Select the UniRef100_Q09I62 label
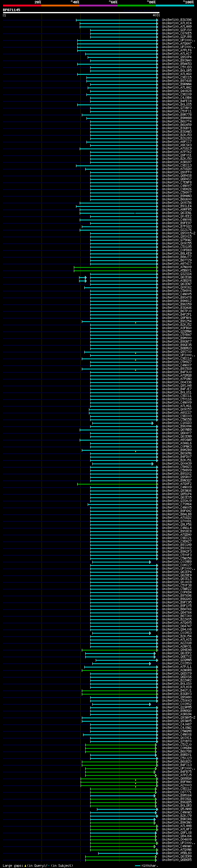197x868 pixels. [x=177, y=287]
